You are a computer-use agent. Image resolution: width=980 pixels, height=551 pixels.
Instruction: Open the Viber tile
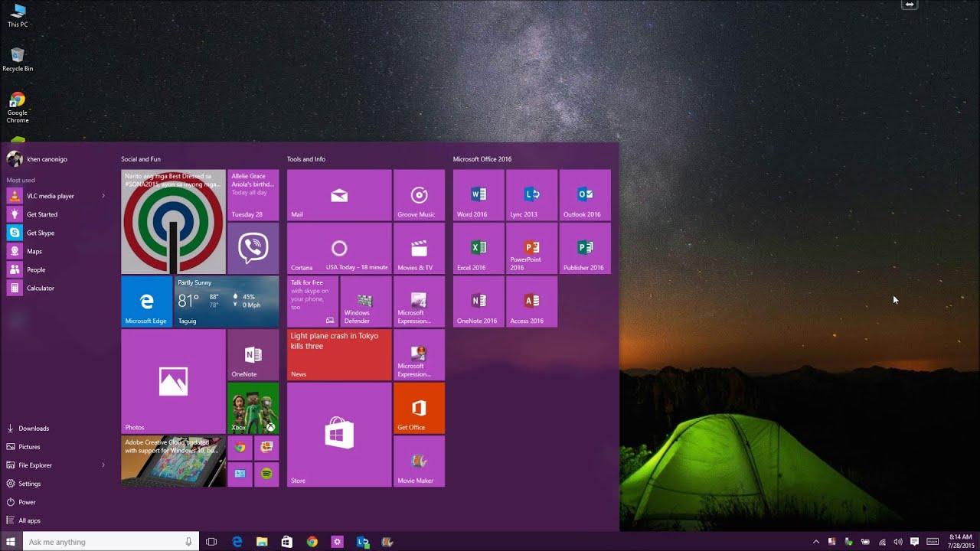pos(253,249)
